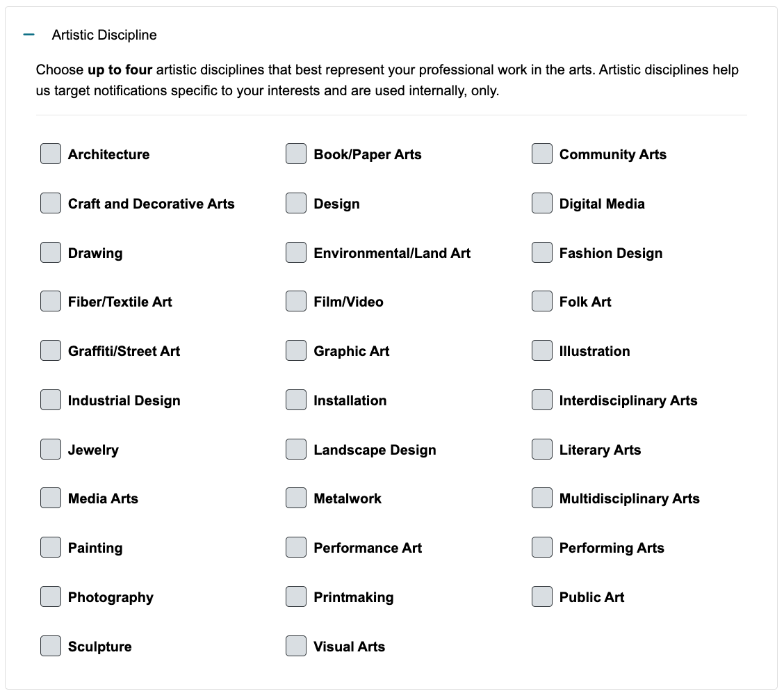Viewport: 784px width, 698px height.
Task: Enable Fashion Design
Action: coord(541,252)
